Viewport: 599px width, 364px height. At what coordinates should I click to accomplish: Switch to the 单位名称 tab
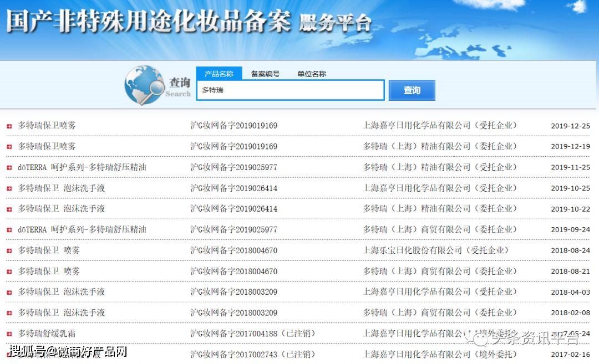click(x=312, y=74)
